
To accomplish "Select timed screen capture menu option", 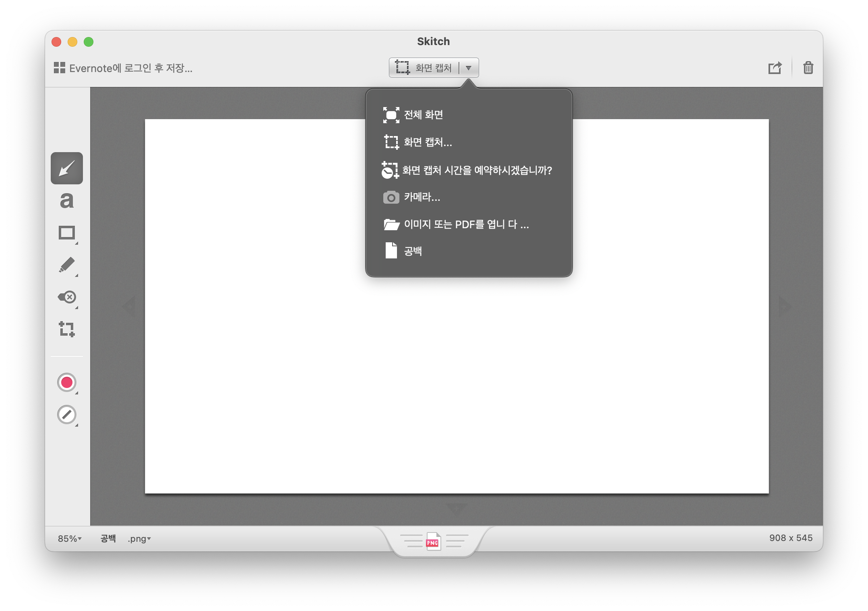I will (477, 170).
